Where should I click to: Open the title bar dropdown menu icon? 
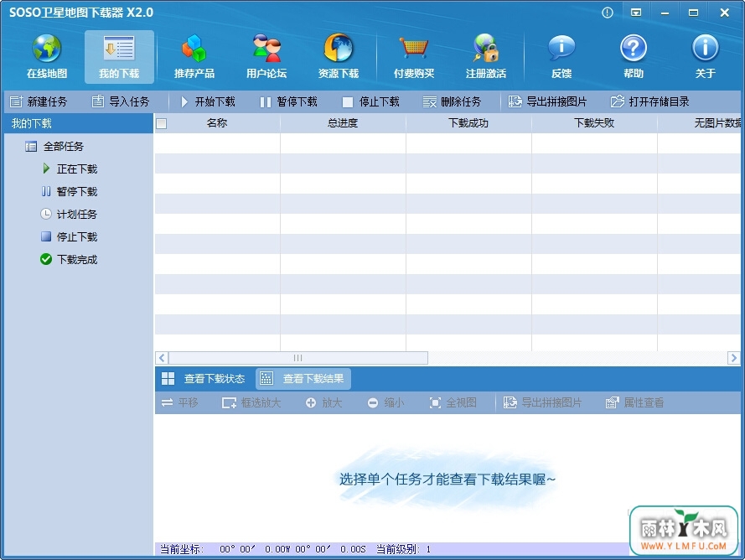coord(636,13)
